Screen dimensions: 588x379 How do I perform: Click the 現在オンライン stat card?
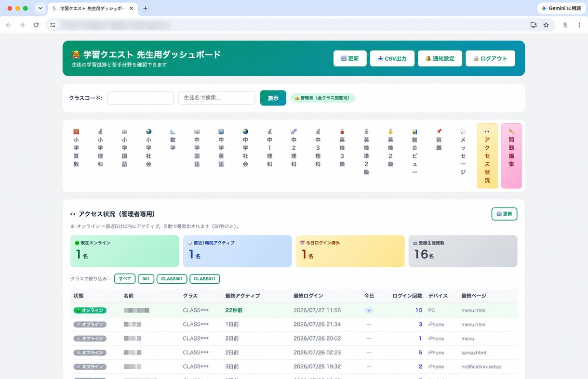(x=125, y=251)
